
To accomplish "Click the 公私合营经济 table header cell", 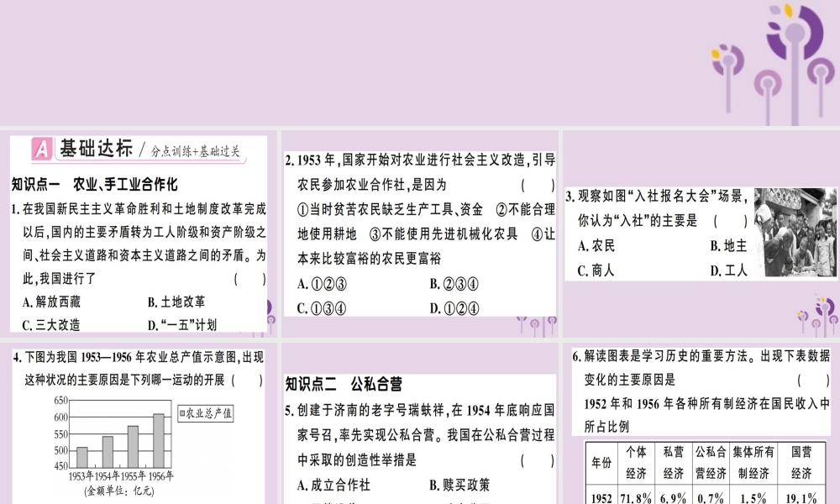I will tap(711, 463).
